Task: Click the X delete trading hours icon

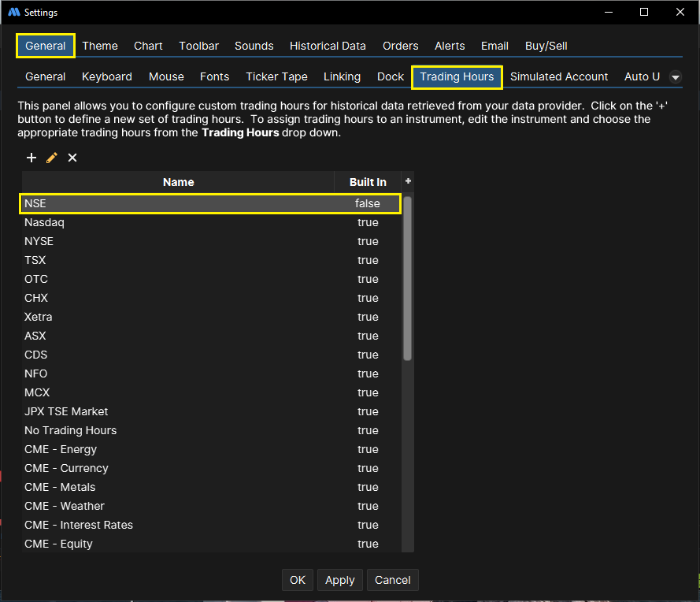Action: (x=72, y=158)
